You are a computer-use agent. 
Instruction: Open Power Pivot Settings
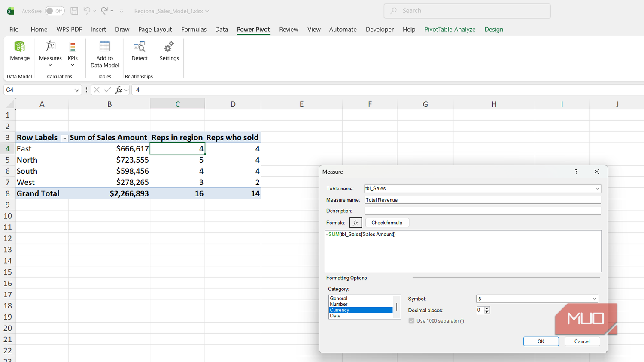(169, 51)
